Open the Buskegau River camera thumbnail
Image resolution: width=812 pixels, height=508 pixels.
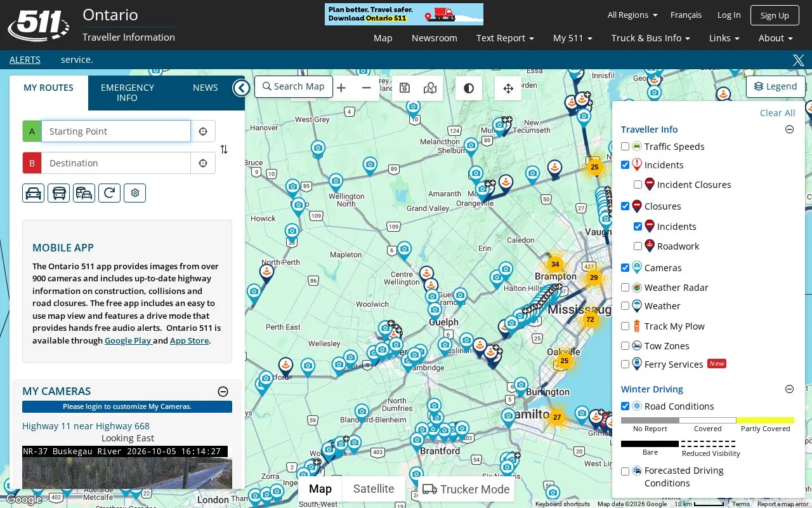point(127,467)
